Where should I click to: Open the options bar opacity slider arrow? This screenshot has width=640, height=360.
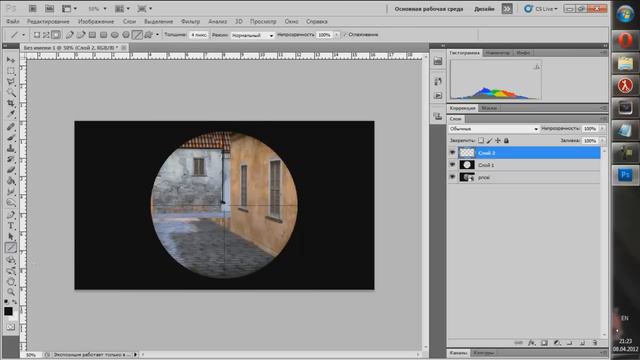pos(337,35)
